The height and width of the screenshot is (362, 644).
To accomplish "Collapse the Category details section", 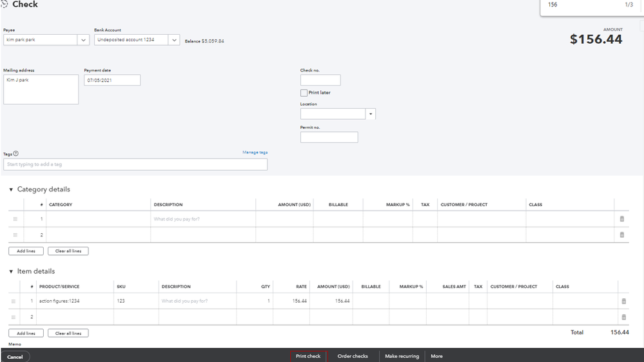I will pos(11,189).
